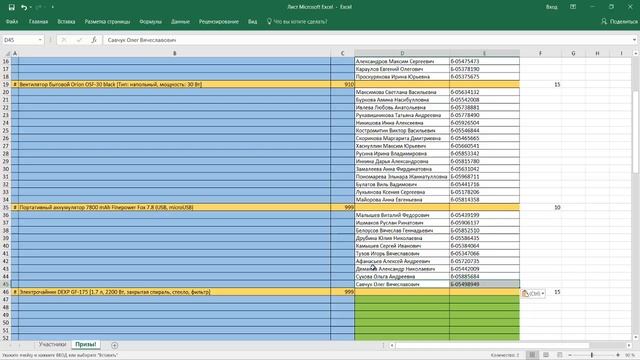Image resolution: width=640 pixels, height=360 pixels.
Task: Select cell 'Александров Максим Сергеевич'
Action: pyautogui.click(x=402, y=61)
